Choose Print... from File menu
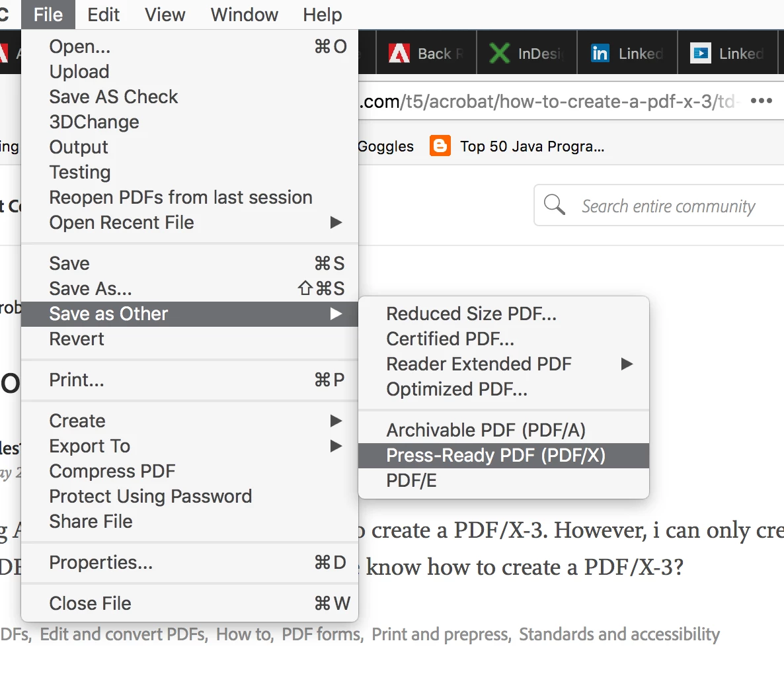Image resolution: width=784 pixels, height=676 pixels. coord(190,380)
